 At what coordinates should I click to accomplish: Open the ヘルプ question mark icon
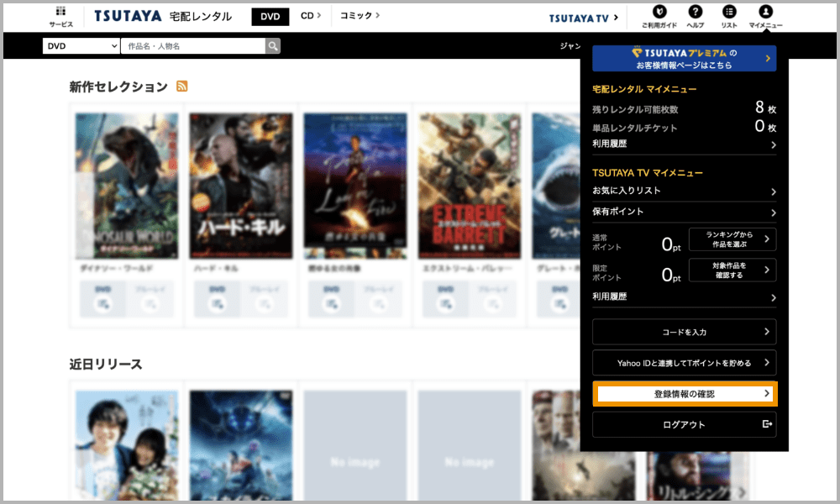tap(696, 12)
